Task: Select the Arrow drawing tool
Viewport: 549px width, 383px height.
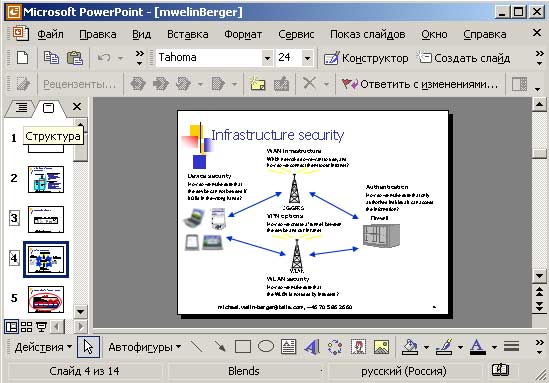Action: pyautogui.click(x=220, y=347)
